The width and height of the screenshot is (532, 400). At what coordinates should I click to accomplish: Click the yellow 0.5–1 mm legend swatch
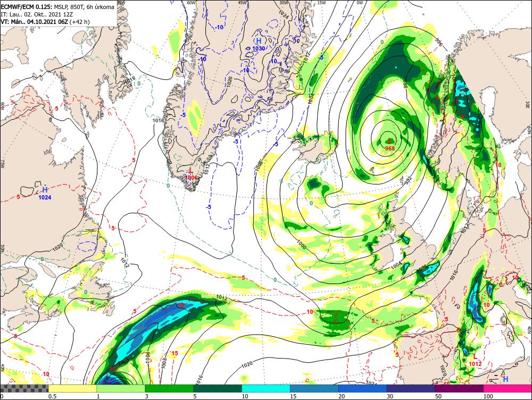72,388
